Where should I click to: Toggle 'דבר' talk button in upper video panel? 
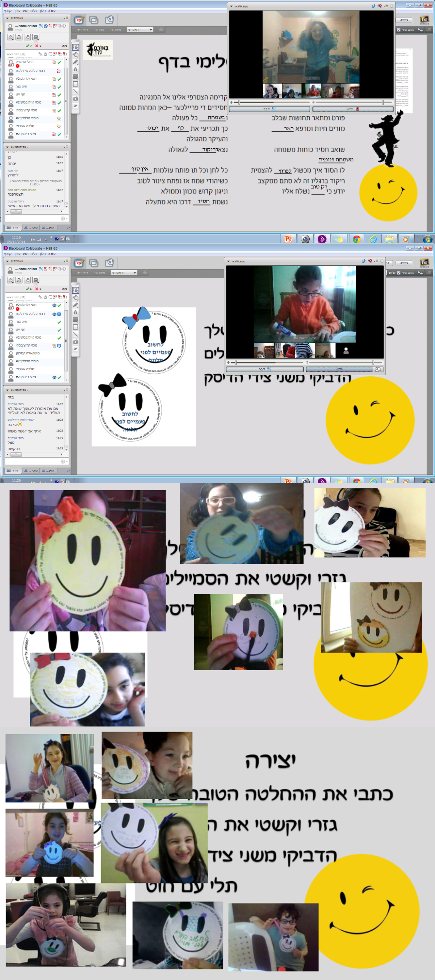point(270,109)
